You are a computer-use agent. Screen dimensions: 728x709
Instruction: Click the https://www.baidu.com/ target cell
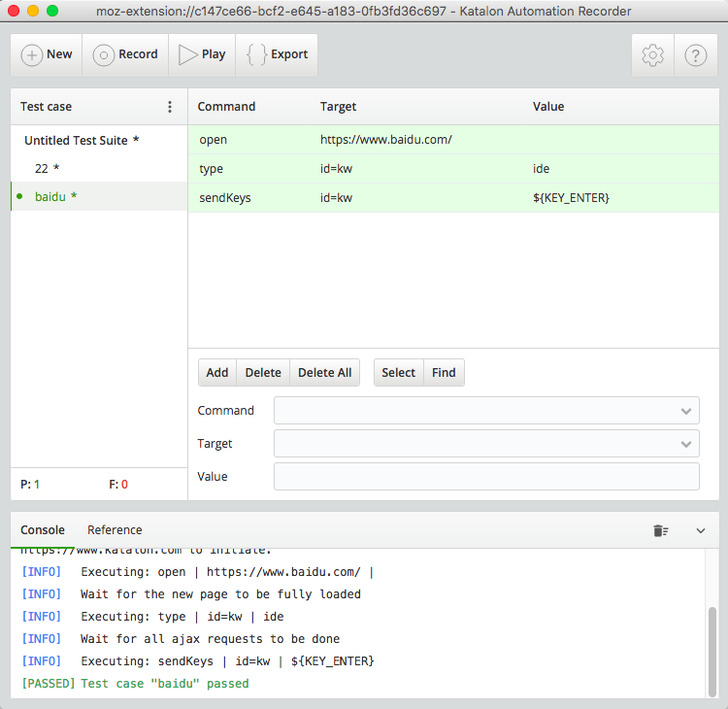tap(385, 140)
